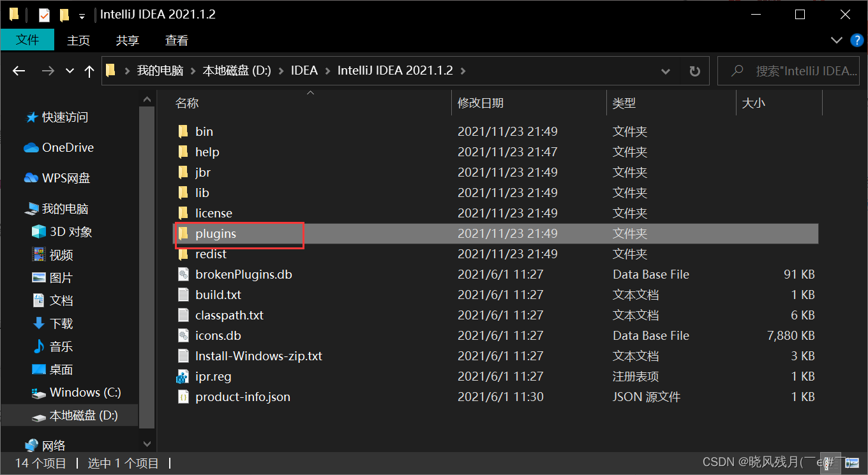The width and height of the screenshot is (868, 475).
Task: Click the brokenPlugins.db file icon
Action: coord(183,274)
